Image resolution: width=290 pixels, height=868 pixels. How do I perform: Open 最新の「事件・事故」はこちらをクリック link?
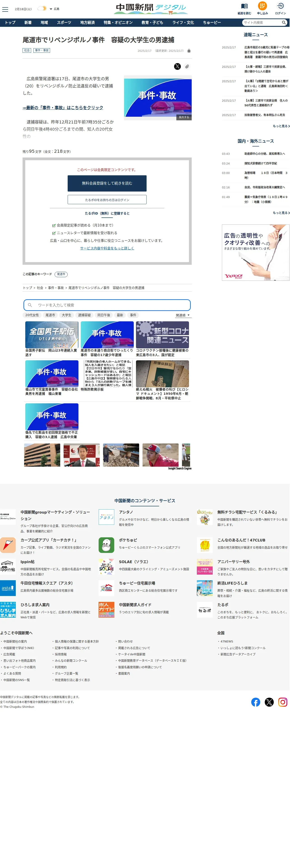pyautogui.click(x=63, y=108)
